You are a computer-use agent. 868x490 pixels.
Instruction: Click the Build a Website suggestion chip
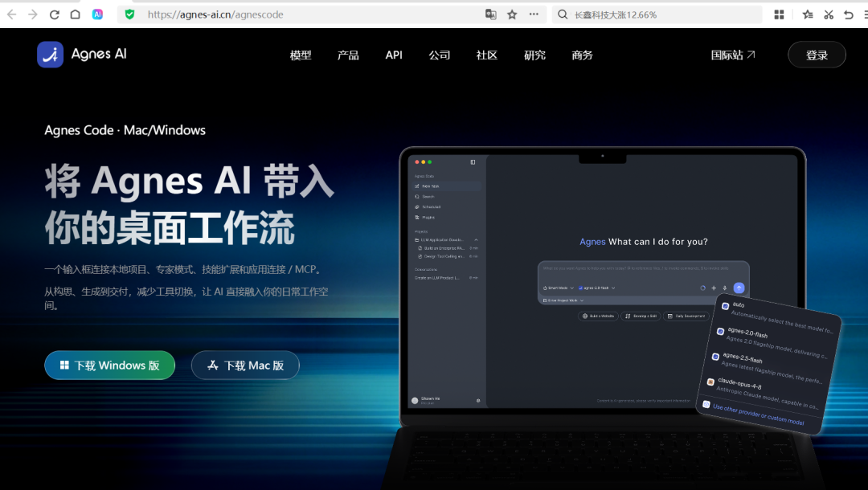[598, 316]
